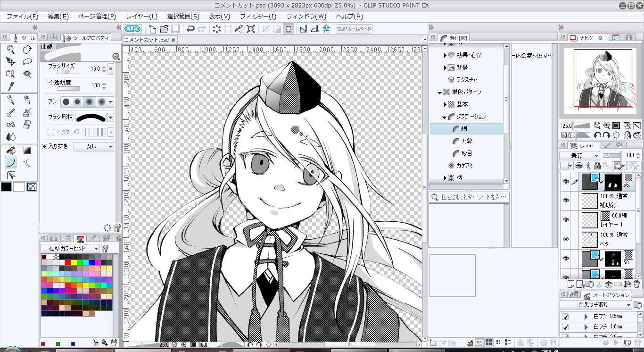The image size is (644, 352).
Task: Pick the bright red swatch in the color set
Action: tap(68, 262)
